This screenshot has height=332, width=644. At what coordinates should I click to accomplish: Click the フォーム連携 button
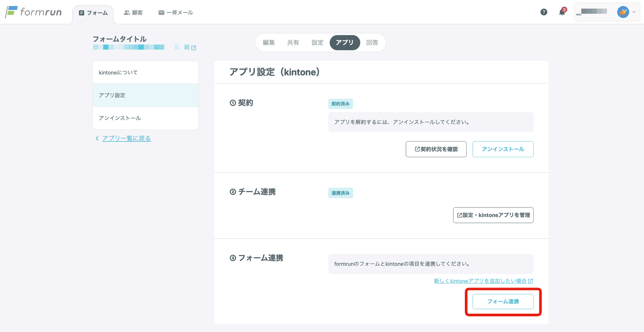pos(503,302)
